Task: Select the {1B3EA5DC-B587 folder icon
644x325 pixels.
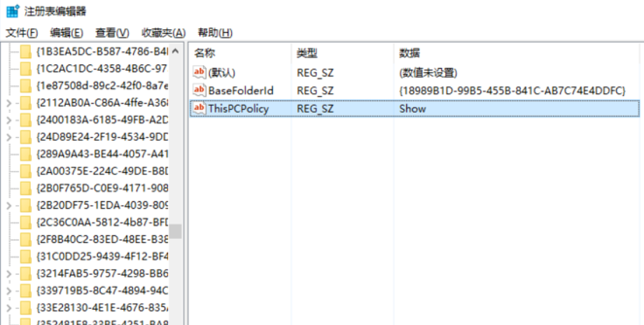Action: [27, 51]
